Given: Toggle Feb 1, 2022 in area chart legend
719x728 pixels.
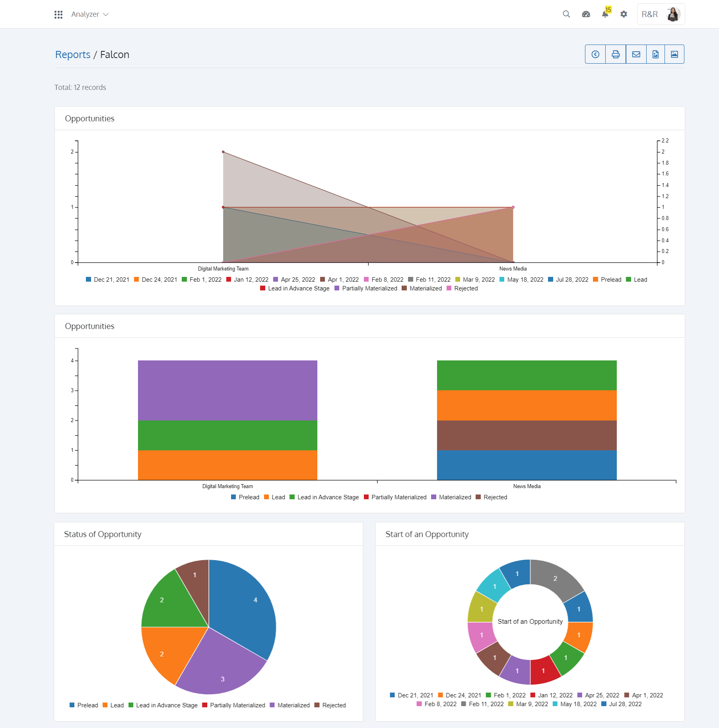Looking at the screenshot, I should click(202, 280).
